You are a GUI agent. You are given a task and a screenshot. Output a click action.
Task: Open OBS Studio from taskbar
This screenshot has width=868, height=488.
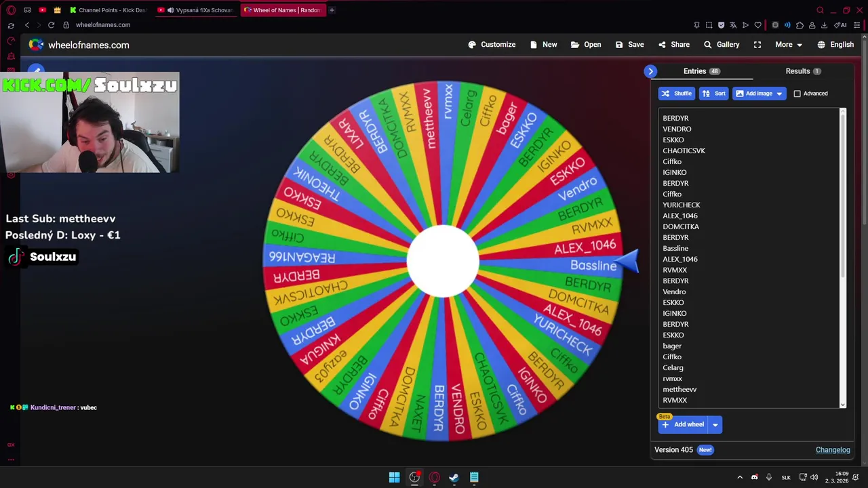tap(414, 477)
